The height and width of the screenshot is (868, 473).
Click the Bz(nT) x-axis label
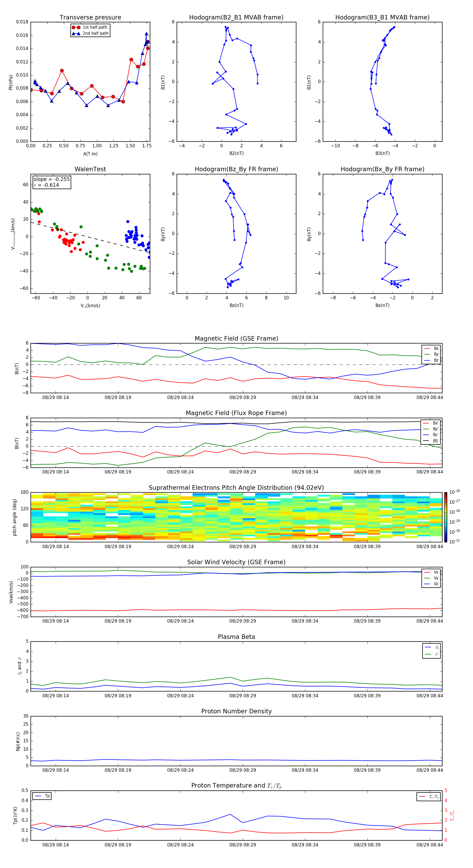(236, 306)
